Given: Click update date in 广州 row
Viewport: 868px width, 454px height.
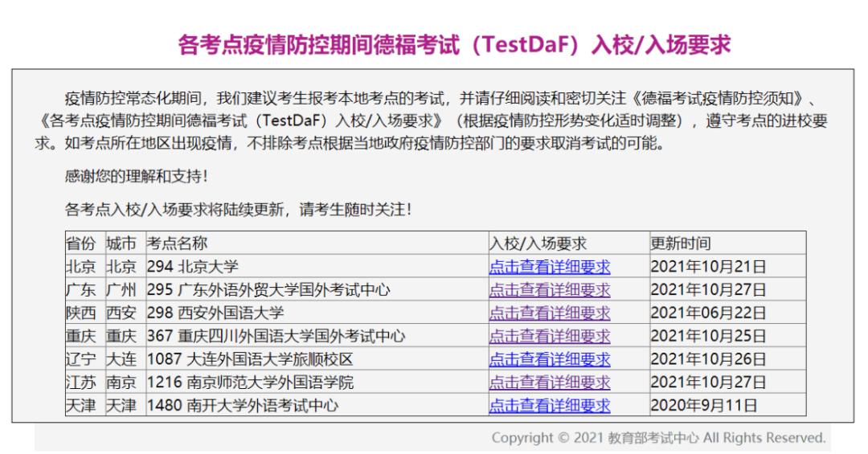Looking at the screenshot, I should 708,290.
